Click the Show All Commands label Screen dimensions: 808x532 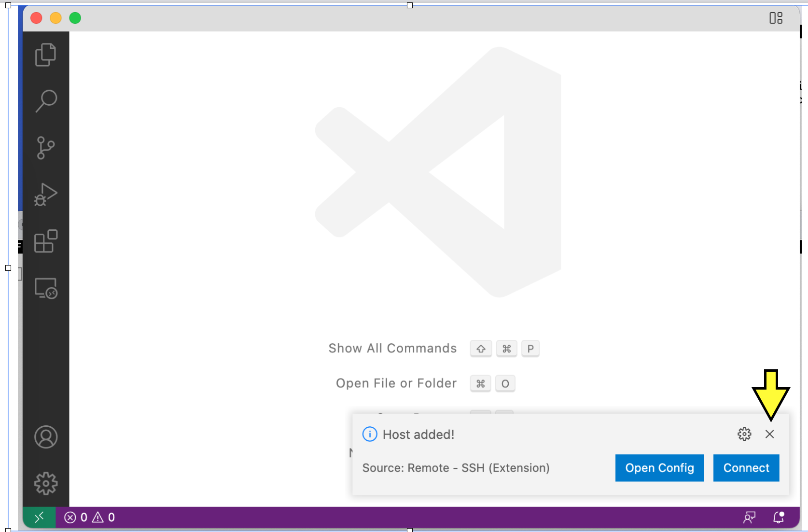(x=392, y=349)
